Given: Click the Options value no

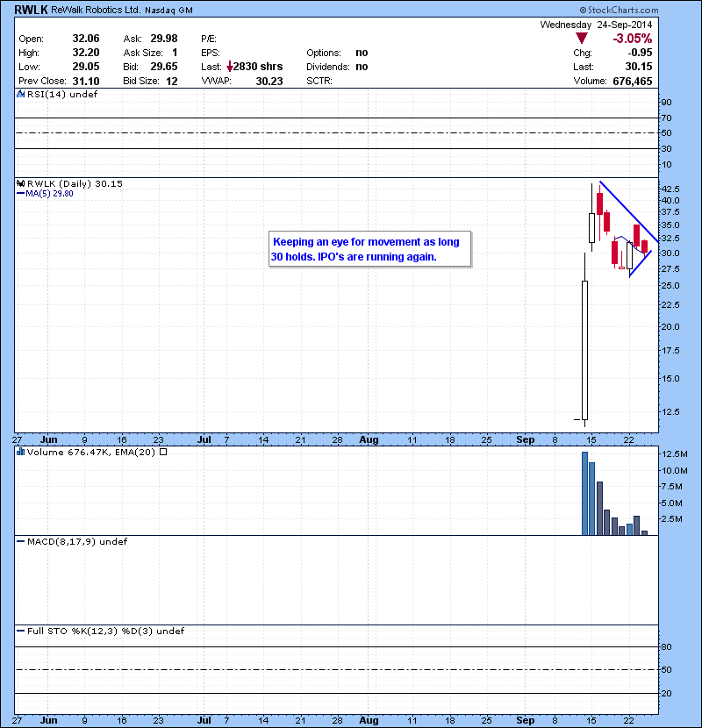Looking at the screenshot, I should (362, 53).
